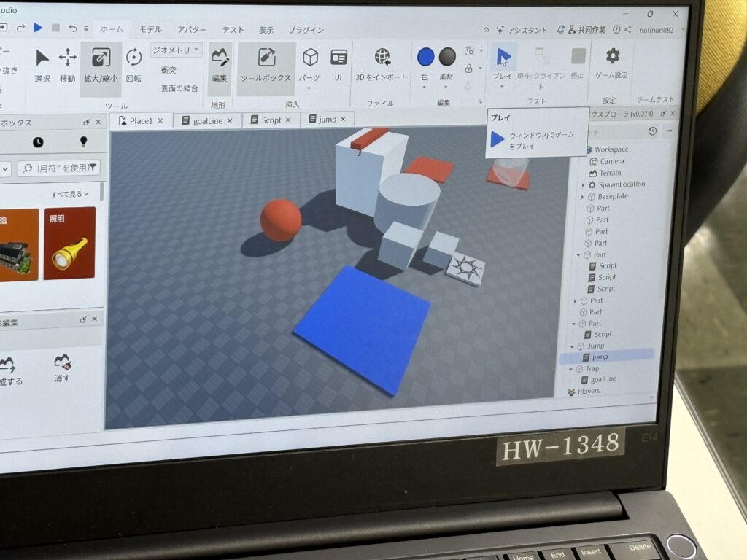The height and width of the screenshot is (560, 747).
Task: Click the ribbon プレイ play arrow icon
Action: (x=503, y=57)
